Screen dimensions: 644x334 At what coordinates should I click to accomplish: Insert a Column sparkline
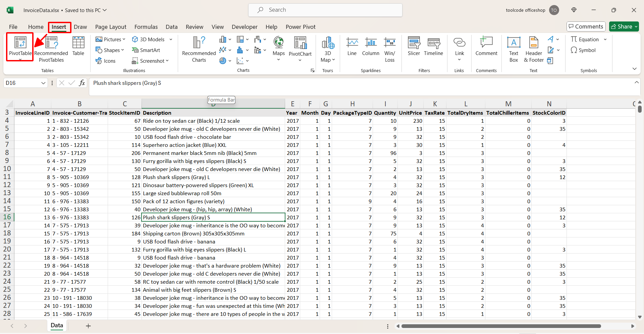(371, 46)
